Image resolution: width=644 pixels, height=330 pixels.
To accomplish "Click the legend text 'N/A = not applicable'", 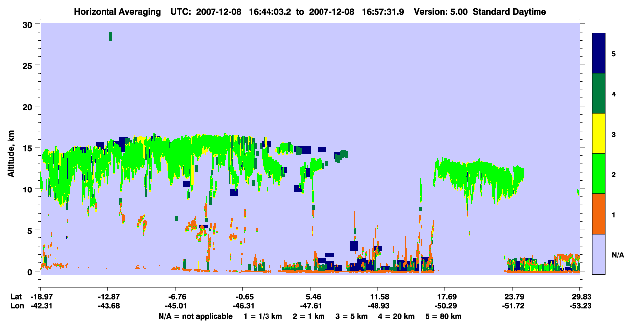I will pos(196,316).
